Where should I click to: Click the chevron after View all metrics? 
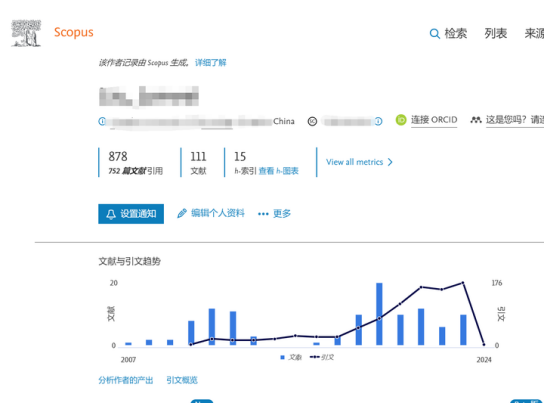(x=390, y=162)
